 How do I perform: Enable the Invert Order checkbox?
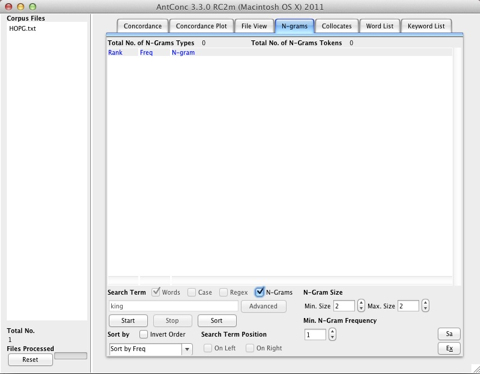(143, 334)
